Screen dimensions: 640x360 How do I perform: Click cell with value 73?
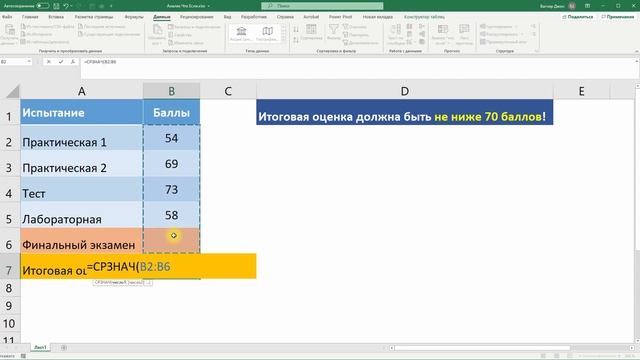coord(171,189)
